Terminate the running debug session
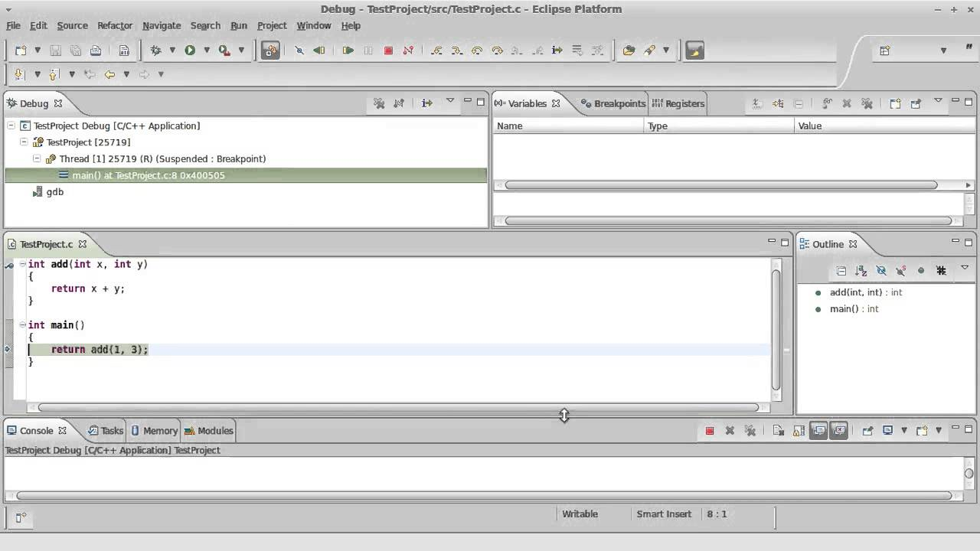980x551 pixels. point(389,51)
